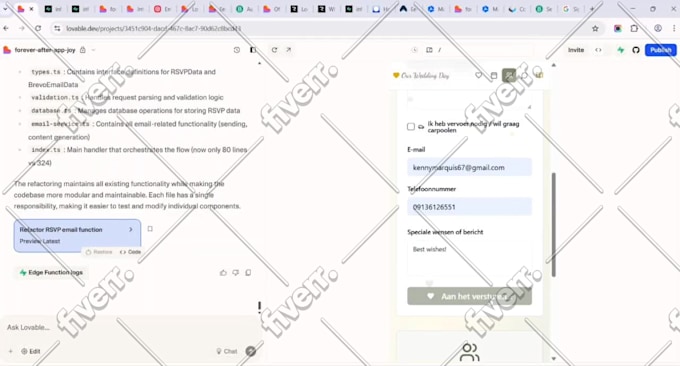
Task: Click the plus attach icon in chat
Action: 10,351
